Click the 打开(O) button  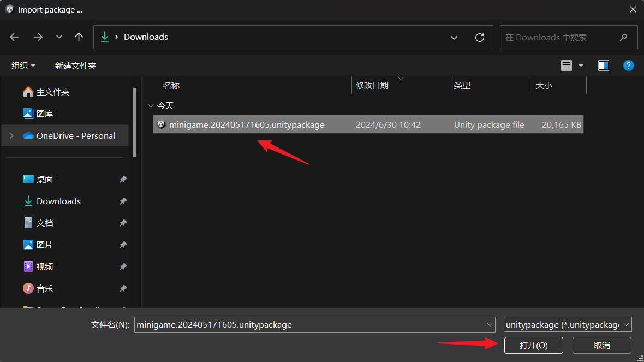(x=533, y=345)
